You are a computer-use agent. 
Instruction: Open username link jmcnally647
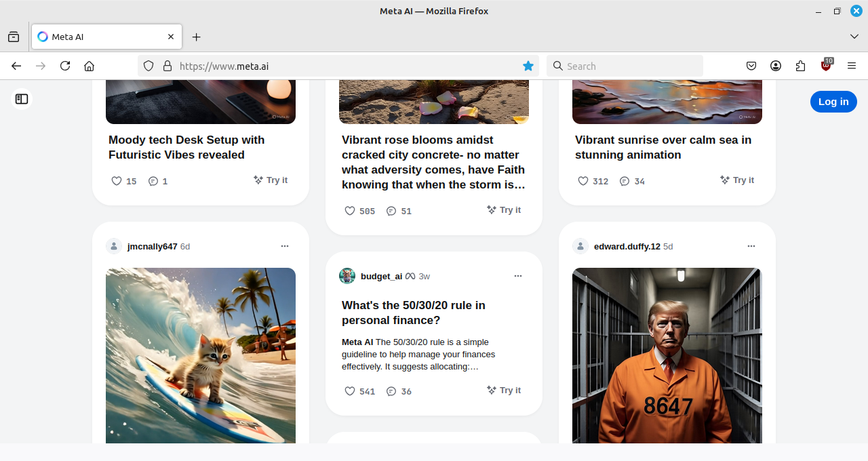(153, 247)
